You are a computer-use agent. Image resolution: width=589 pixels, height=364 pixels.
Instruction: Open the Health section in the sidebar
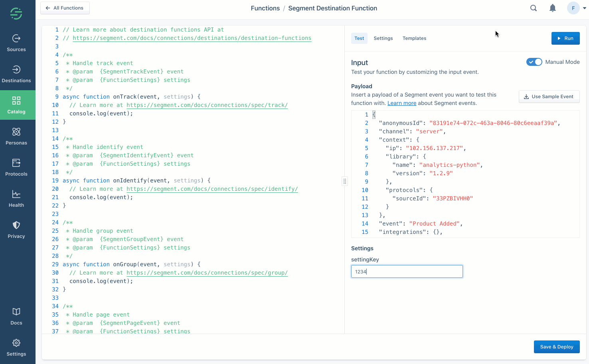coord(16,198)
